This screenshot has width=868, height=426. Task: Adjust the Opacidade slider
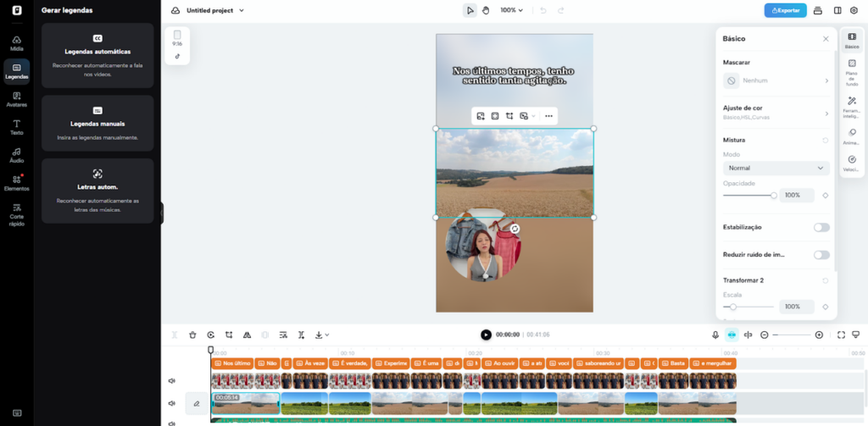pyautogui.click(x=773, y=196)
